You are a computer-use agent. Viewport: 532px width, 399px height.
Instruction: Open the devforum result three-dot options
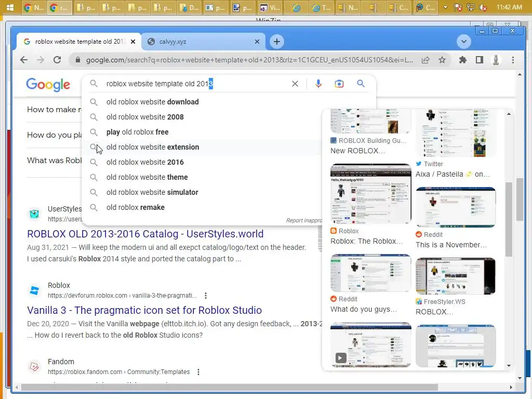(206, 296)
